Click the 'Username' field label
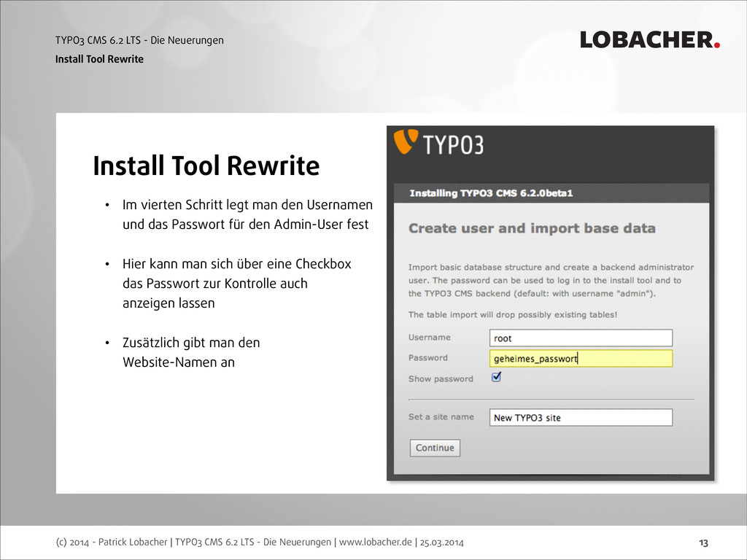Screen dimensions: 747x560 [x=429, y=337]
